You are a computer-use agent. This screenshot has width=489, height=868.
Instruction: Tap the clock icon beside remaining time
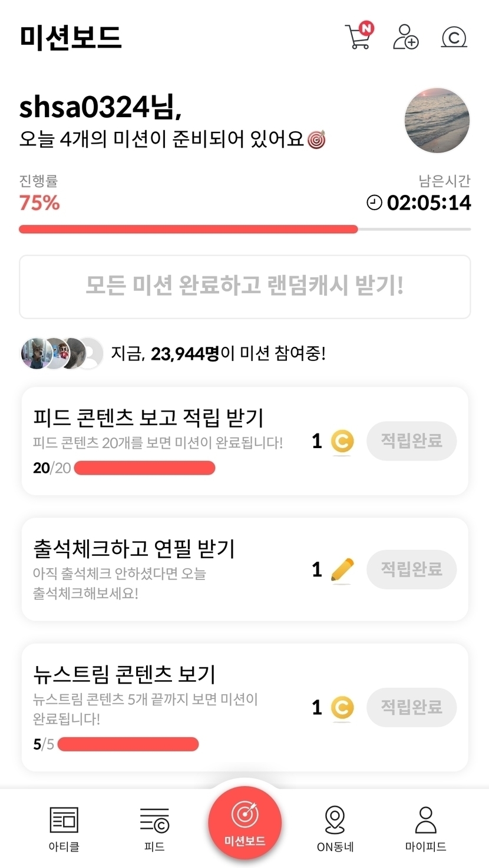374,203
